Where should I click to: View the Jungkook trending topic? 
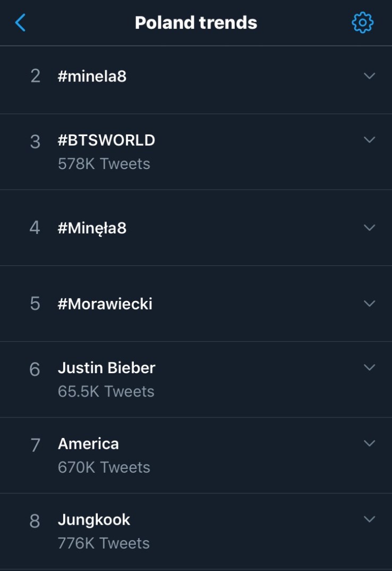(93, 519)
